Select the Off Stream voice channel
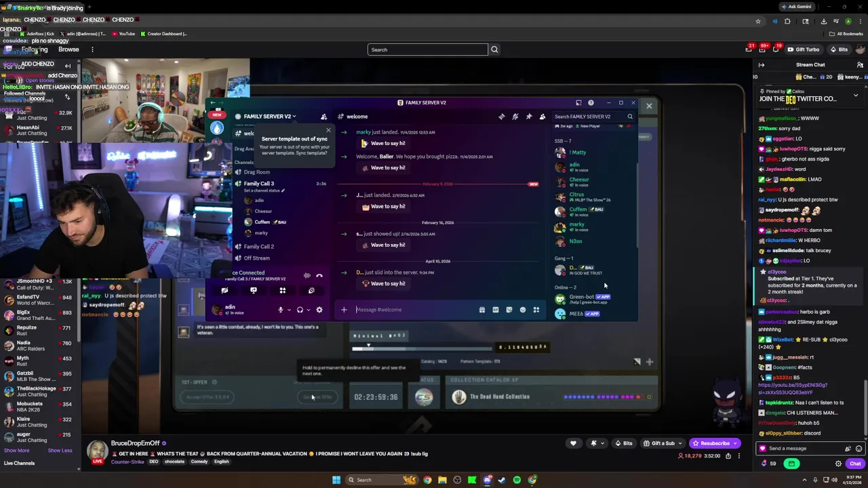Screen dimensions: 868x488 point(256,258)
